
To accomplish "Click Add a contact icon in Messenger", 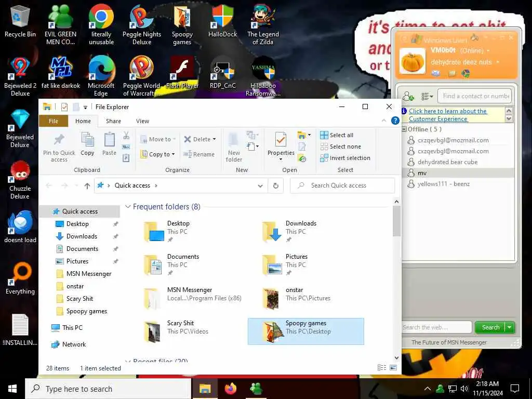I will [408, 96].
